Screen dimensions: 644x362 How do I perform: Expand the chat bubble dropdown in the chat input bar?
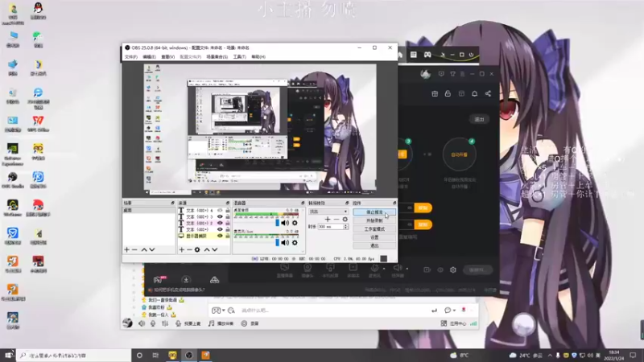pyautogui.click(x=454, y=311)
